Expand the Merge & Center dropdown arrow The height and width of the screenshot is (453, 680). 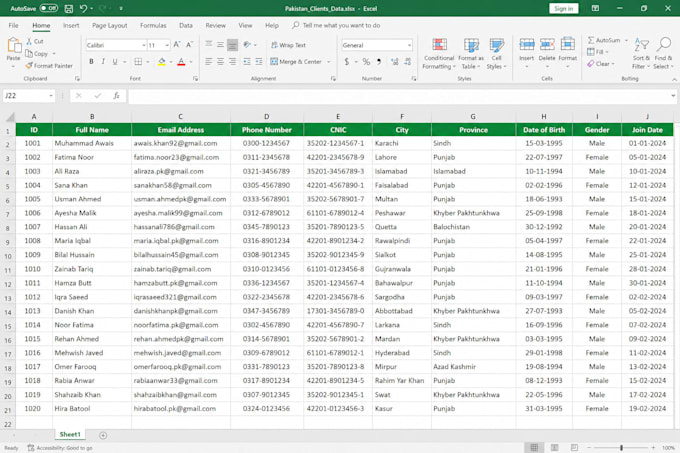[x=328, y=62]
